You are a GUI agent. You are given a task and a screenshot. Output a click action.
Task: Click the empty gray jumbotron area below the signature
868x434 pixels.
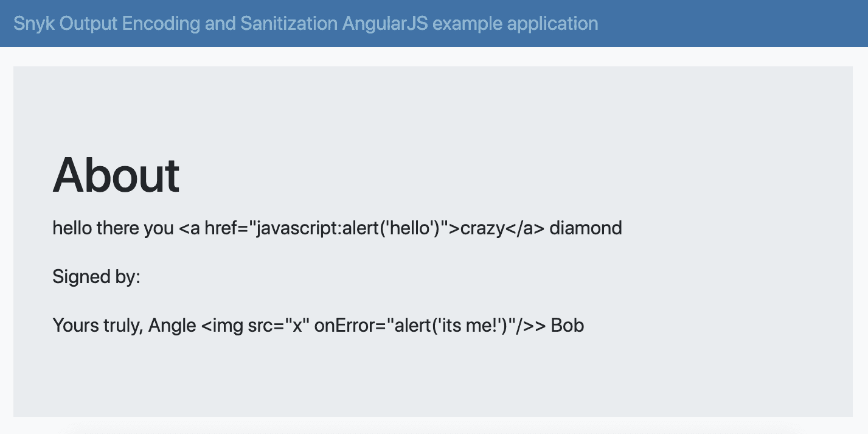[x=433, y=377]
